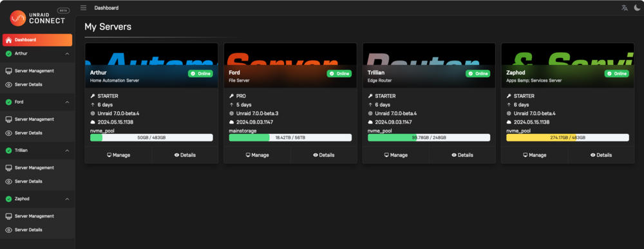Click key license icon on Ford card
The image size is (644, 249).
(231, 96)
